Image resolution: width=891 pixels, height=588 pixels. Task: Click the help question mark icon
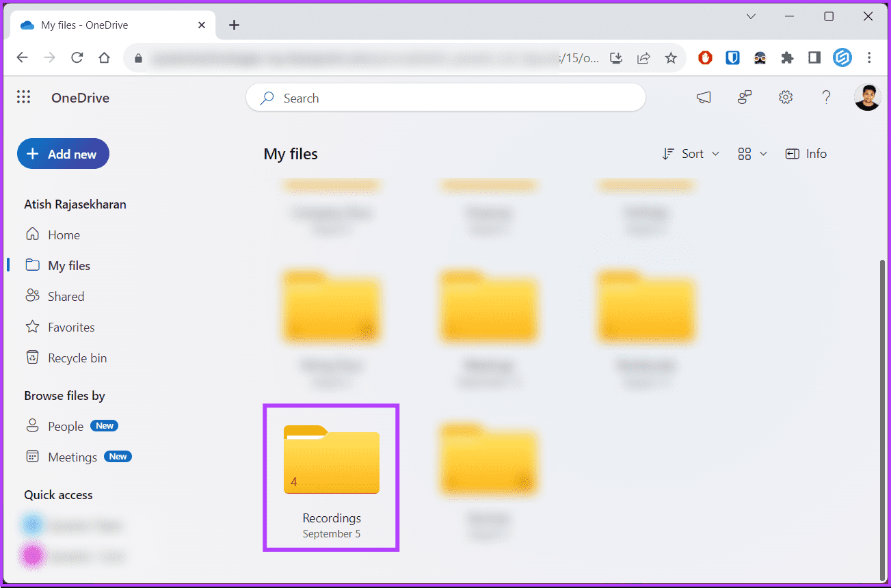[826, 98]
